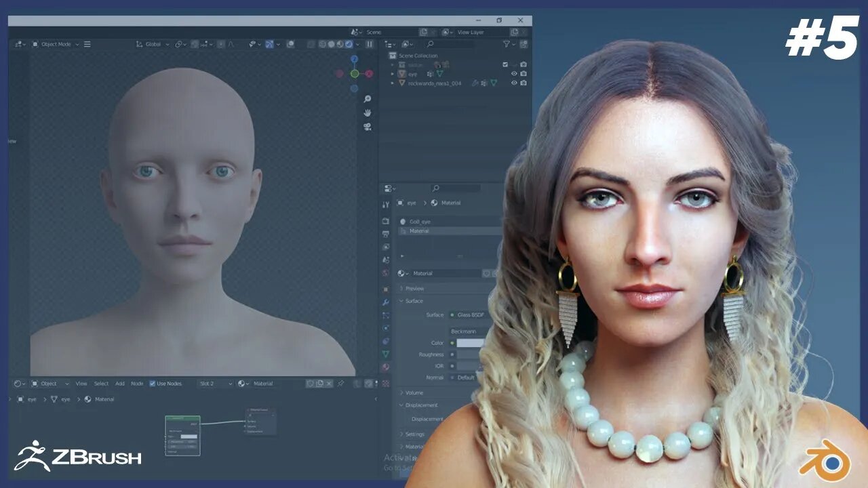Image resolution: width=868 pixels, height=488 pixels.
Task: Select the Golf_eye material slot
Action: pyautogui.click(x=450, y=222)
